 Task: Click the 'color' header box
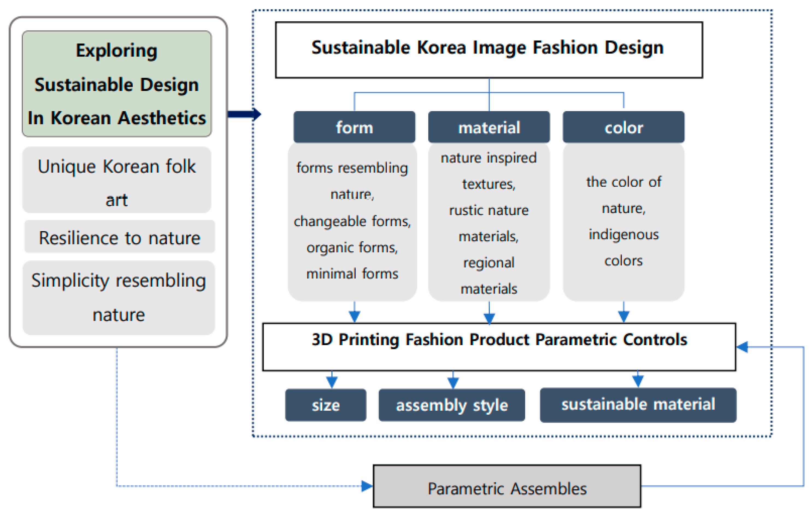623,128
